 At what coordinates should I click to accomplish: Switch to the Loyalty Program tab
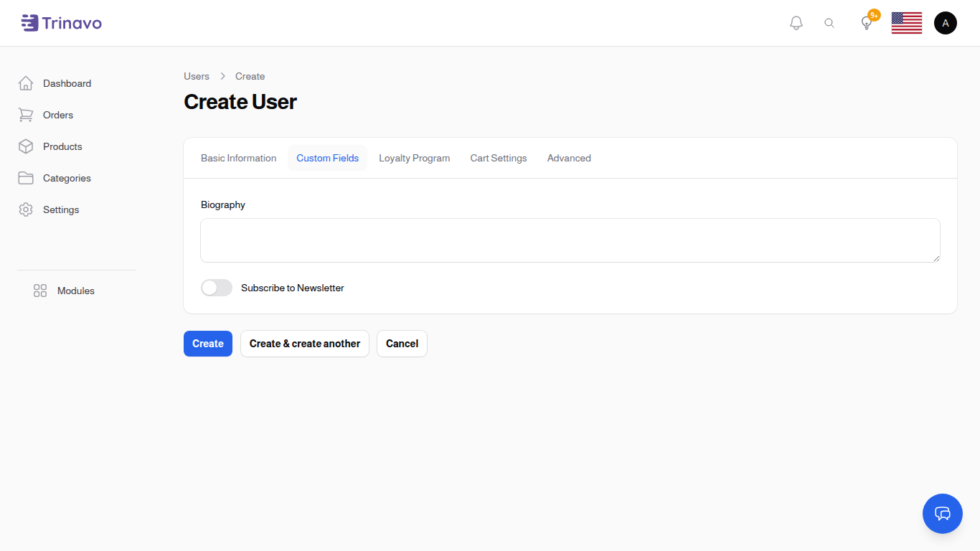(414, 158)
